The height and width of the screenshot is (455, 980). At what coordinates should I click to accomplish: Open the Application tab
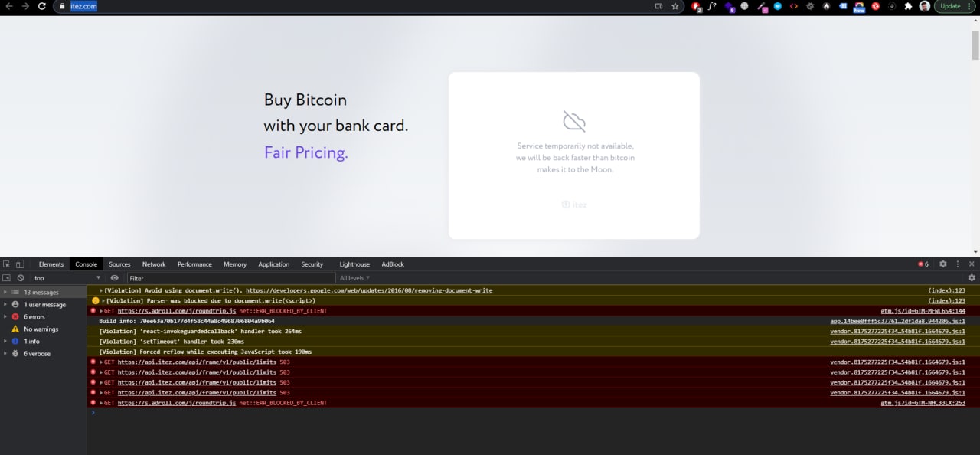[273, 264]
